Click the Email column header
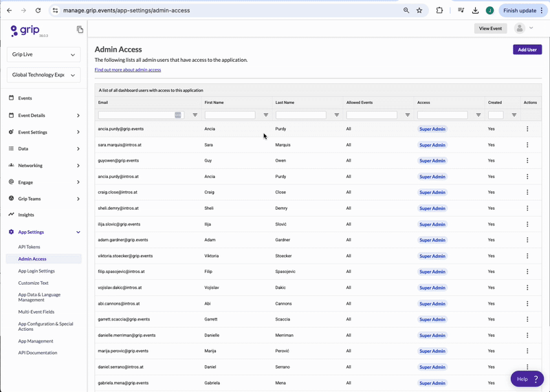The height and width of the screenshot is (392, 550). click(x=102, y=102)
